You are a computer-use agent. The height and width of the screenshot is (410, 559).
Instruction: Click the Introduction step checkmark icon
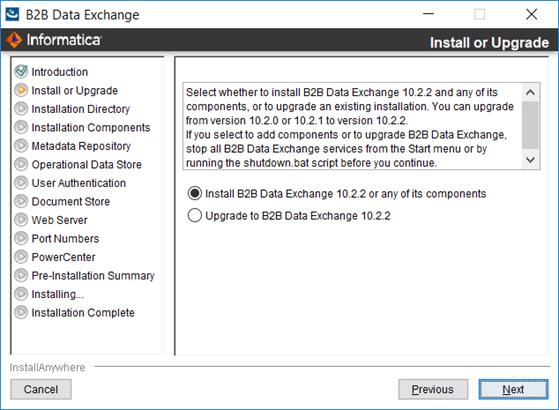(x=21, y=71)
